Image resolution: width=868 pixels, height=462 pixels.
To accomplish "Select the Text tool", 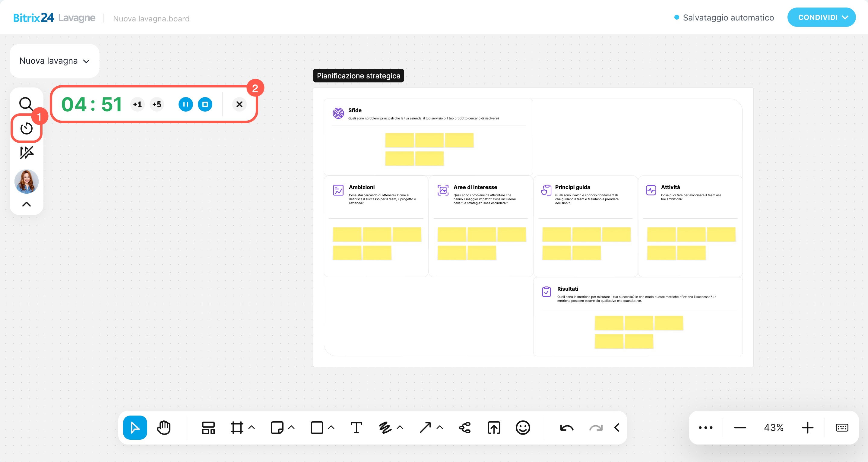I will 356,428.
